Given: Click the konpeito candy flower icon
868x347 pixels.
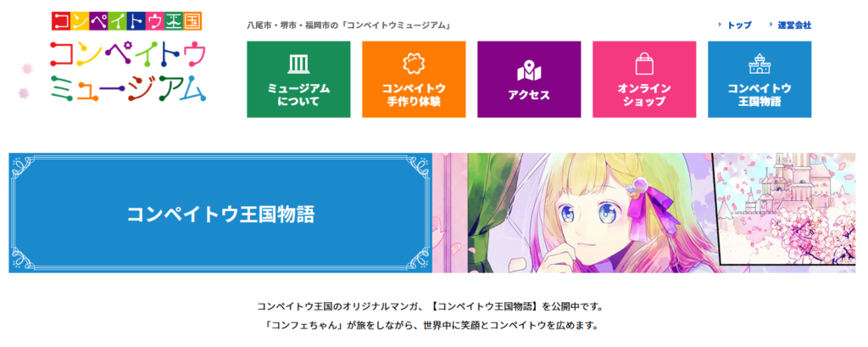Looking at the screenshot, I should [414, 64].
